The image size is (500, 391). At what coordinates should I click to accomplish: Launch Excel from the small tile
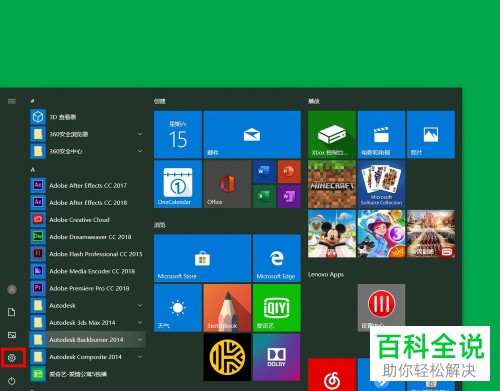[x=264, y=196]
